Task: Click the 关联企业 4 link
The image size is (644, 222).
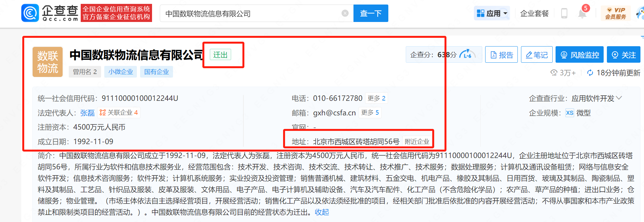Action: pos(119,112)
